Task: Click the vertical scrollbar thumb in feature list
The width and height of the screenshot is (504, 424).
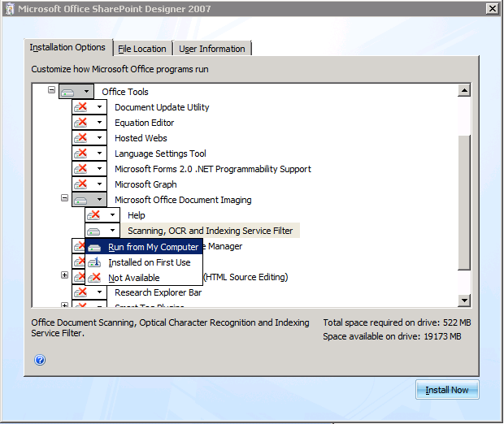Action: tap(464, 202)
